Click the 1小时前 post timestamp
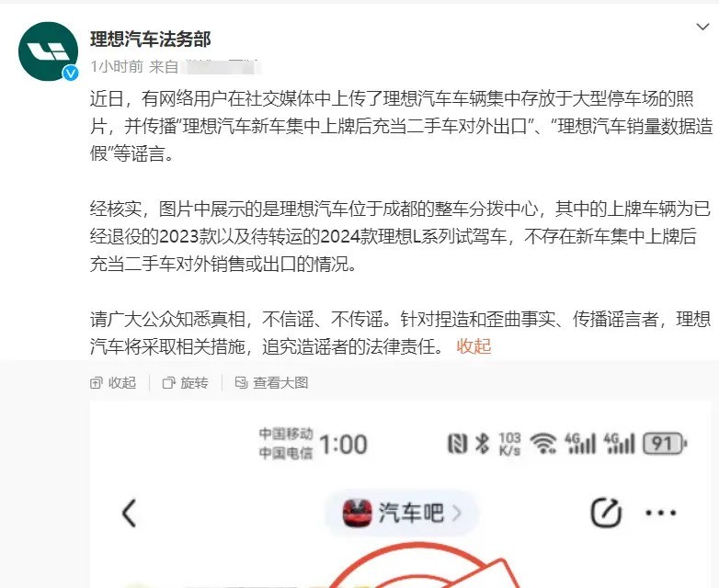 click(x=117, y=67)
